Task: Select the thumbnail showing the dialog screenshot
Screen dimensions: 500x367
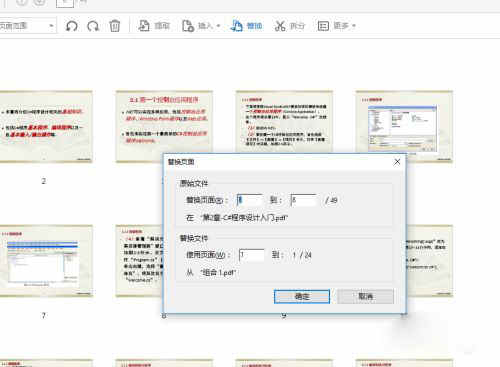Action: tap(404, 126)
